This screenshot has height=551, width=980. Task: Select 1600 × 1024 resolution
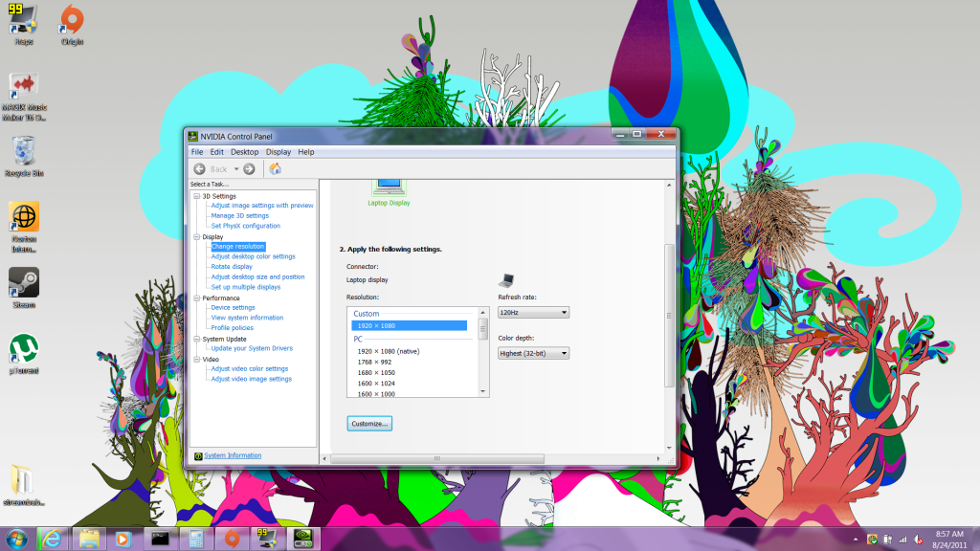tap(375, 383)
